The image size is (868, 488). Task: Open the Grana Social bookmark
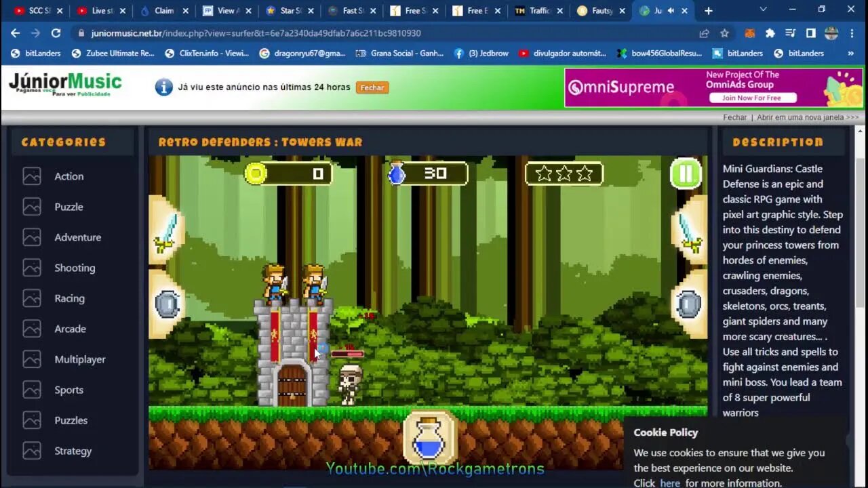point(399,53)
